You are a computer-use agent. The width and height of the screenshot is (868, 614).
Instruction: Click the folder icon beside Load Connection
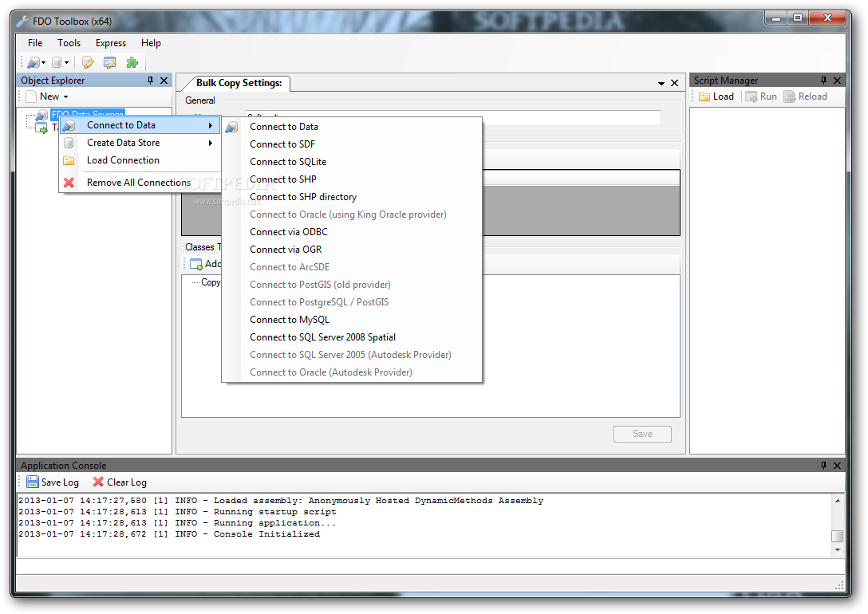coord(69,160)
